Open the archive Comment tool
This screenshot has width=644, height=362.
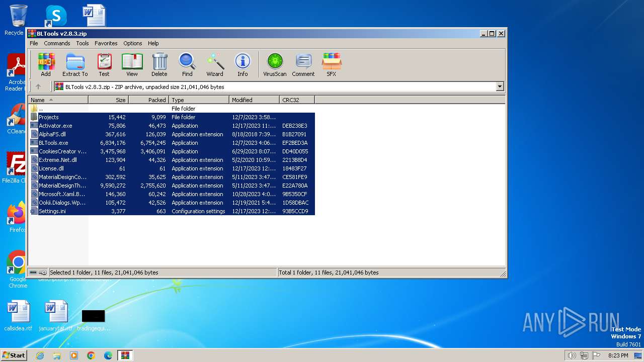pyautogui.click(x=303, y=65)
